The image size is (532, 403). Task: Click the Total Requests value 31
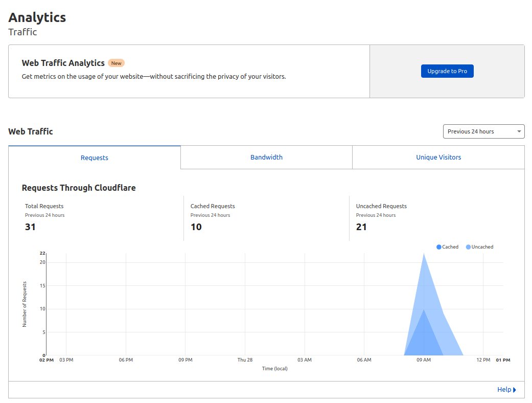pyautogui.click(x=31, y=227)
